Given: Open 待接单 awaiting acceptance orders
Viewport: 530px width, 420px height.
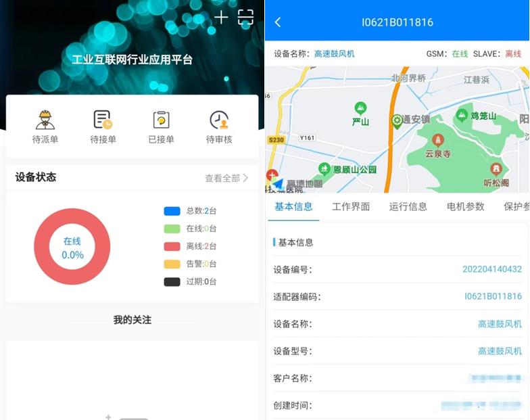Looking at the screenshot, I should [x=103, y=127].
